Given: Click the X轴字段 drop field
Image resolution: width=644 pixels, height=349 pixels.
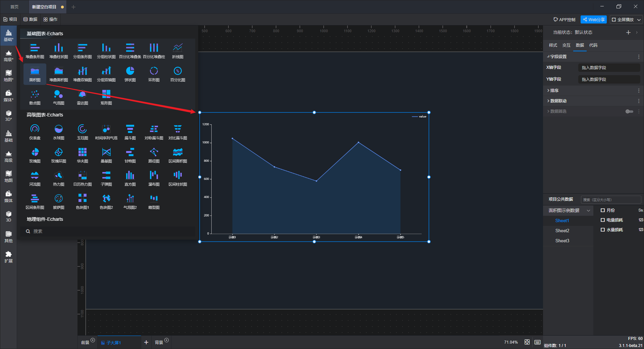Looking at the screenshot, I should click(609, 67).
